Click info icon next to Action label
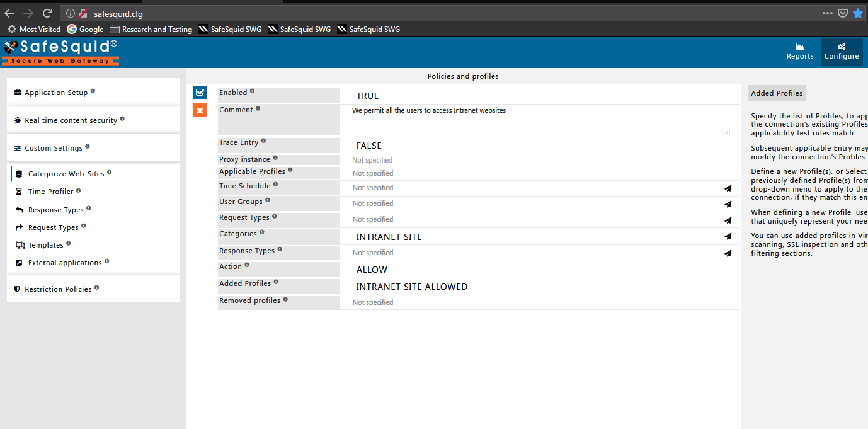 tap(248, 265)
